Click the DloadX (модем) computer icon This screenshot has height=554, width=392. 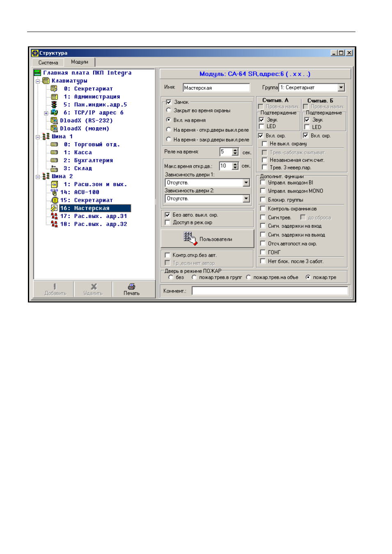pyautogui.click(x=54, y=128)
